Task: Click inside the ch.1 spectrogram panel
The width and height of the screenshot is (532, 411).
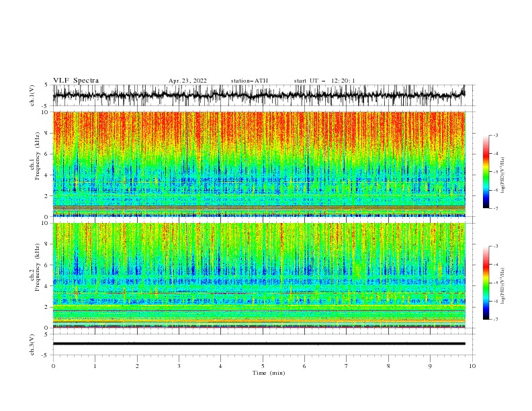Action: (259, 164)
